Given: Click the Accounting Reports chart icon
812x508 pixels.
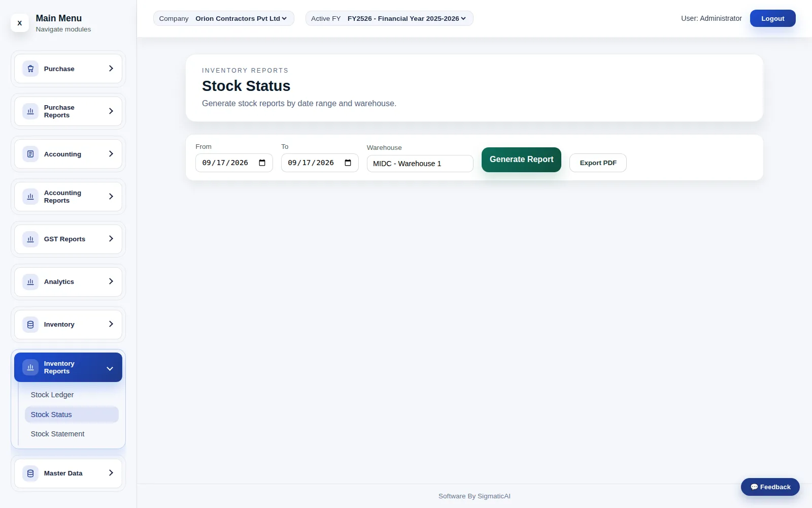Looking at the screenshot, I should (30, 197).
